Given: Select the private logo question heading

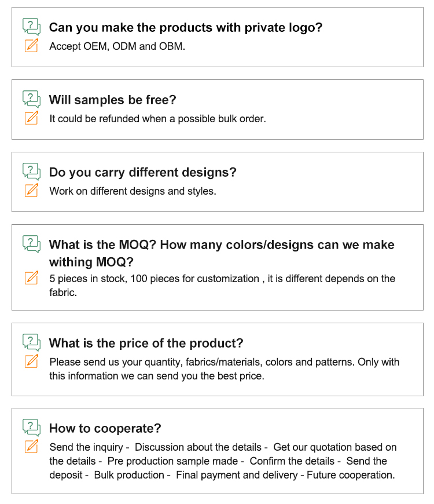Looking at the screenshot, I should (186, 28).
